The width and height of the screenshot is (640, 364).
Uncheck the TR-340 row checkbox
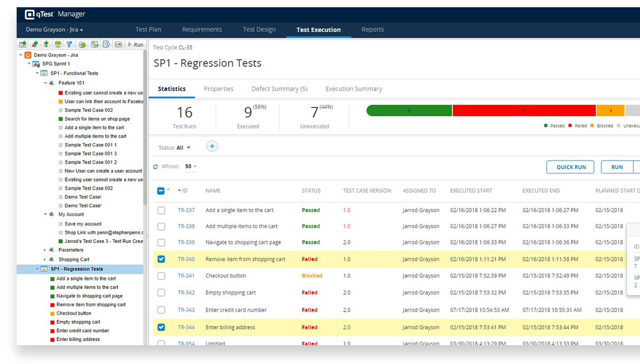[161, 259]
